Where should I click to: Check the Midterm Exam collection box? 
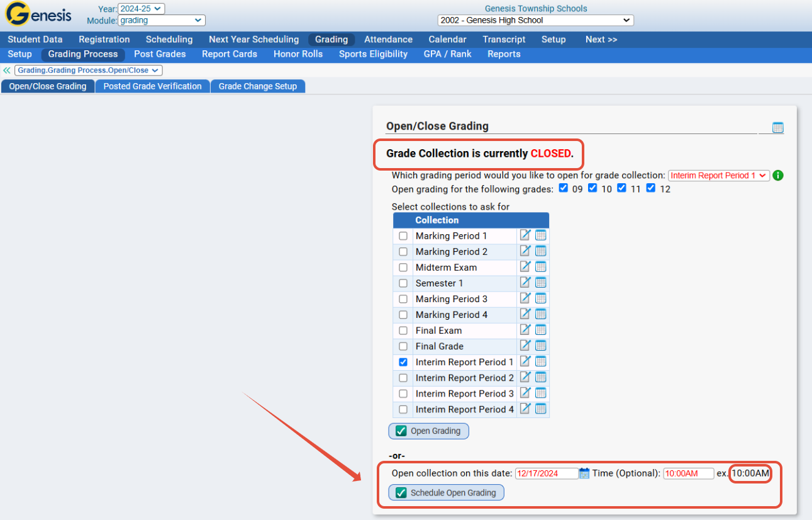click(403, 268)
